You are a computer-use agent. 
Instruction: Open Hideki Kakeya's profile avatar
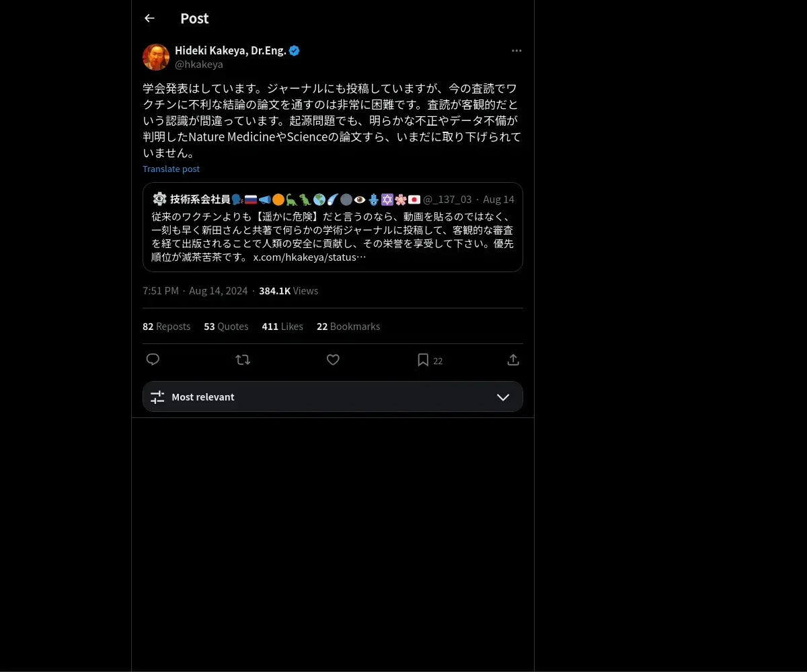(156, 57)
